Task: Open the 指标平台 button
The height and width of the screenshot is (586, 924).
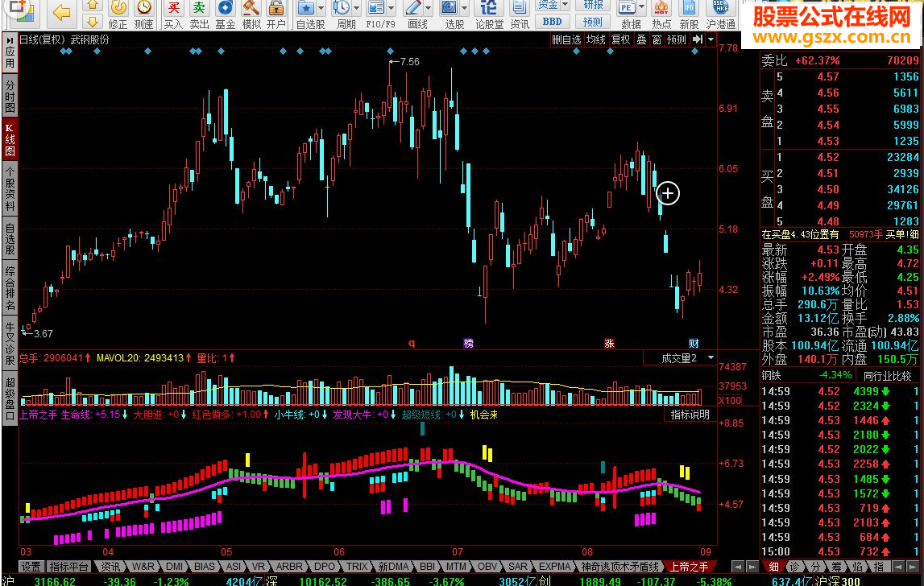Action: pyautogui.click(x=68, y=567)
